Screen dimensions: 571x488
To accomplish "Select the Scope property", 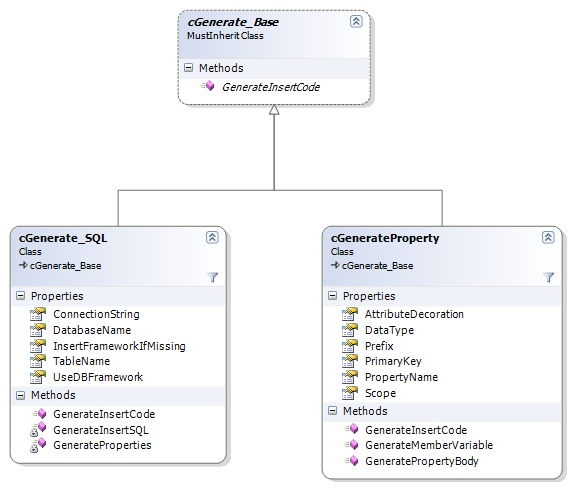I will (380, 393).
